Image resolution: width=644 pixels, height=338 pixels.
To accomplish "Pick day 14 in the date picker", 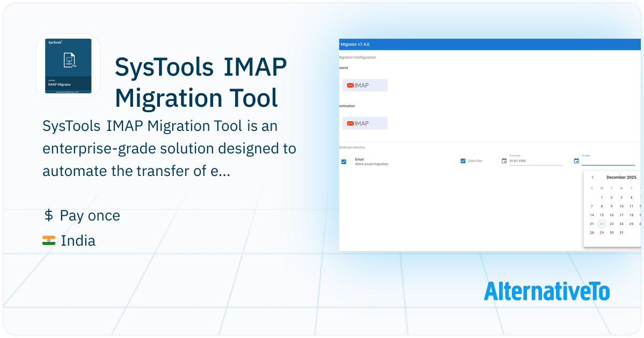I will tap(592, 215).
